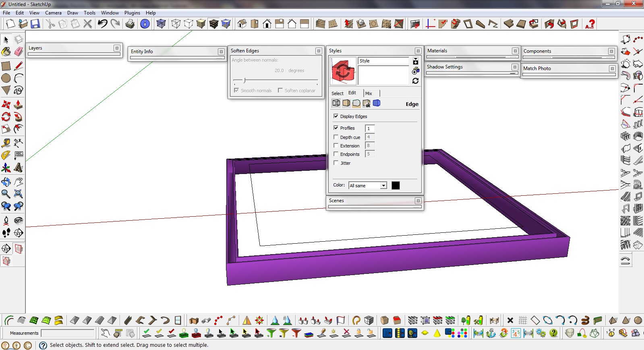Select the Orbit tool

click(6, 182)
